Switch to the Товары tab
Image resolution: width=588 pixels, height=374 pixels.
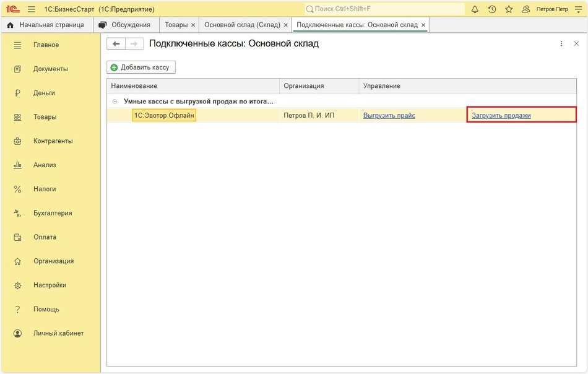pos(176,25)
